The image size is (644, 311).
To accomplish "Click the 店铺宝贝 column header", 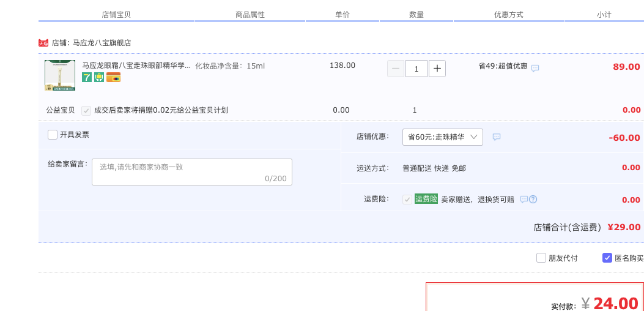I will tap(116, 15).
